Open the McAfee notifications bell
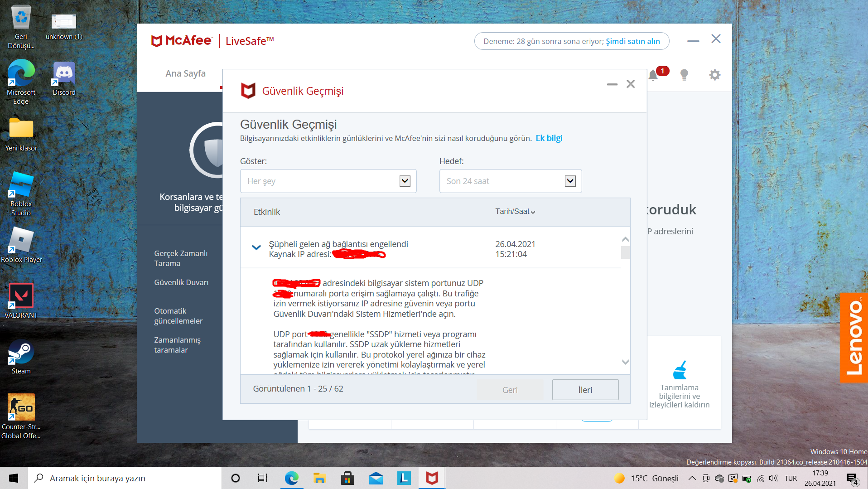Viewport: 868px width, 489px height. coord(653,75)
